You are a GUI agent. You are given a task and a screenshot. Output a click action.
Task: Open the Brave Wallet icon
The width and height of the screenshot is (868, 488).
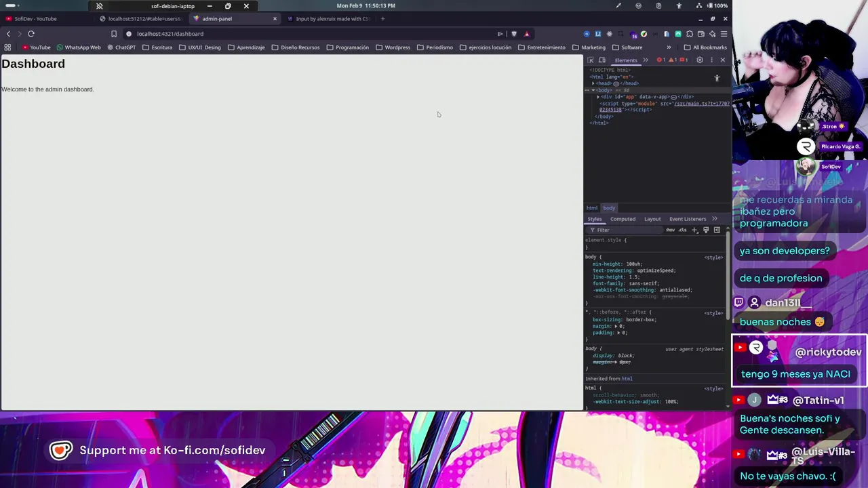tap(701, 34)
